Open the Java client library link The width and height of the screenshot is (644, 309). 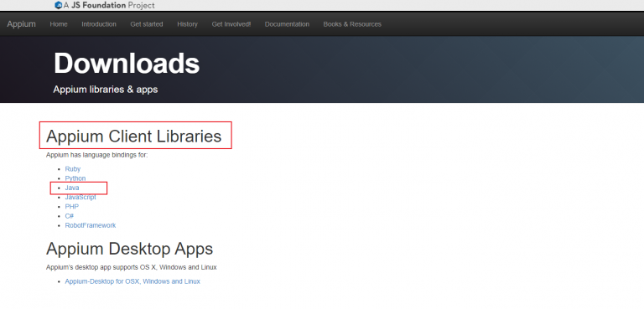(x=72, y=188)
